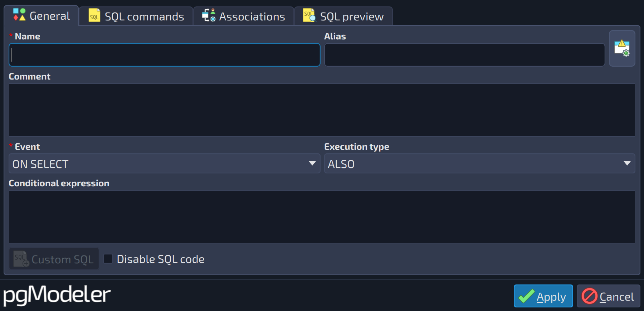
Task: Focus the Name input field
Action: point(165,55)
